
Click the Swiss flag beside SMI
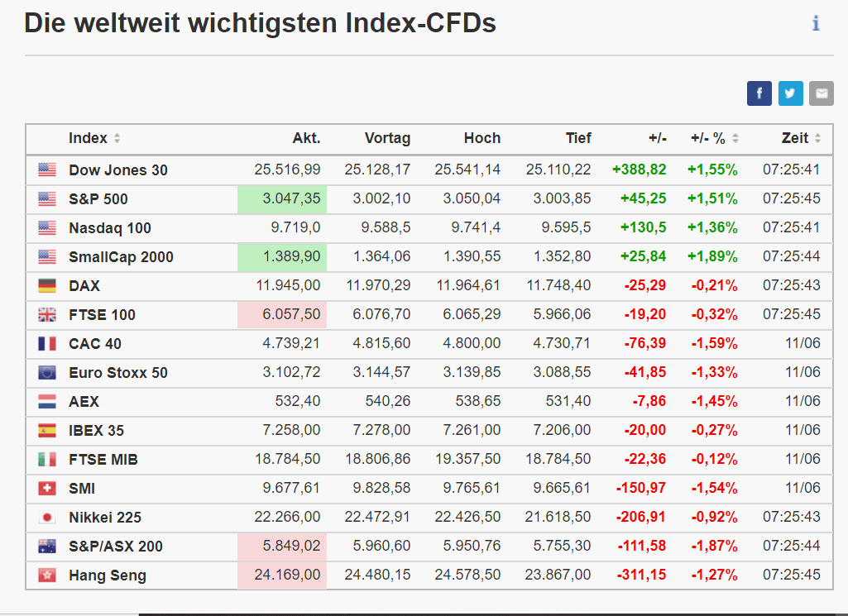pyautogui.click(x=47, y=489)
